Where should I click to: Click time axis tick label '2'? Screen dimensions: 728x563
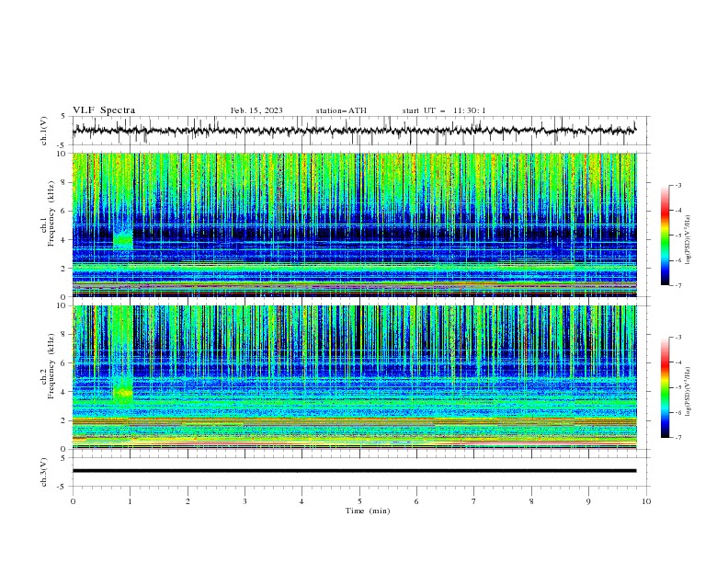point(188,501)
